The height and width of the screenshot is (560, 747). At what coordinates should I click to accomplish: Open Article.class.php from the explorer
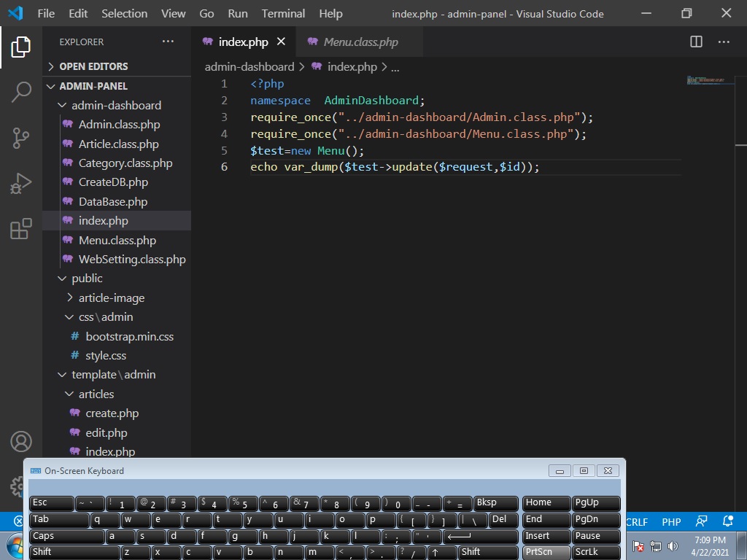coord(118,144)
